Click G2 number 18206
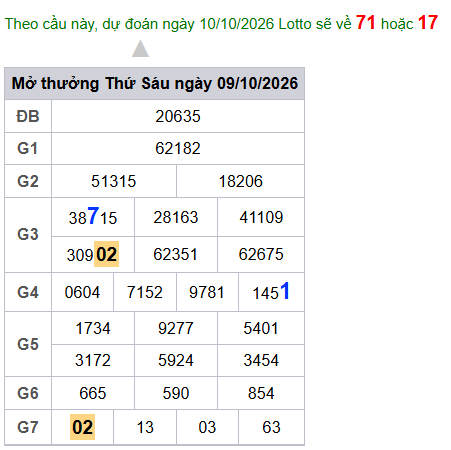This screenshot has width=451, height=450. point(241,181)
